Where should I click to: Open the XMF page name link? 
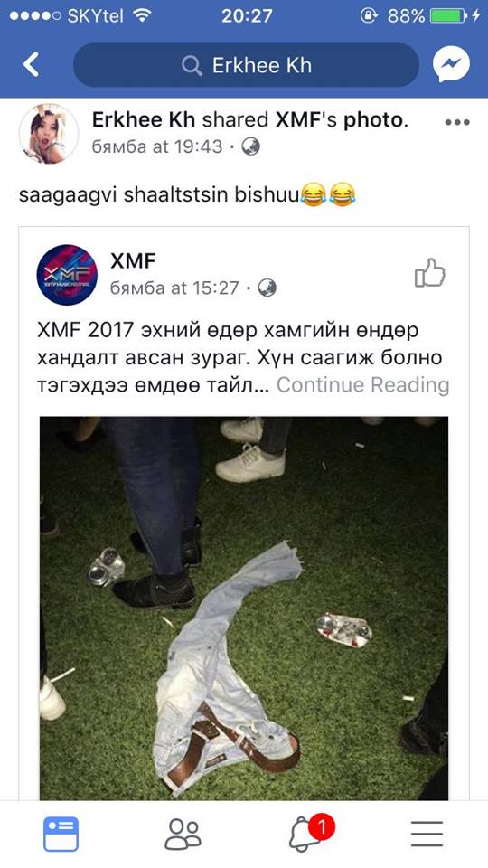134,261
